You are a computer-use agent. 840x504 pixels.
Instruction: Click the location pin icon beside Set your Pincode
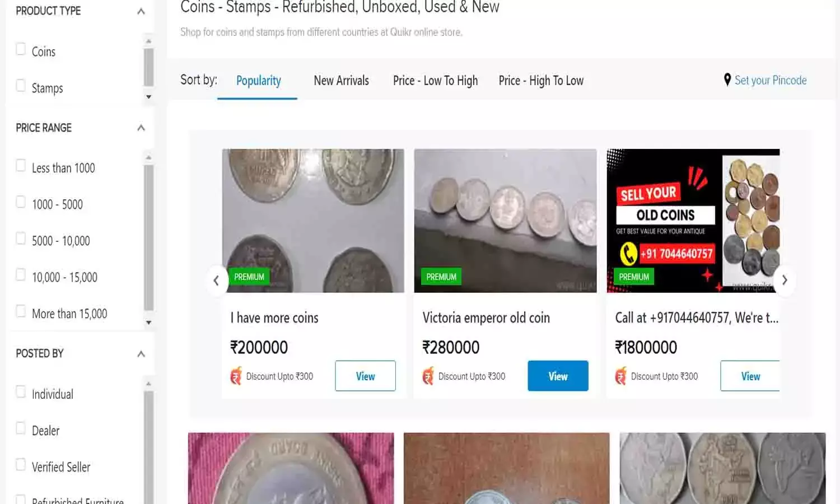pos(727,80)
